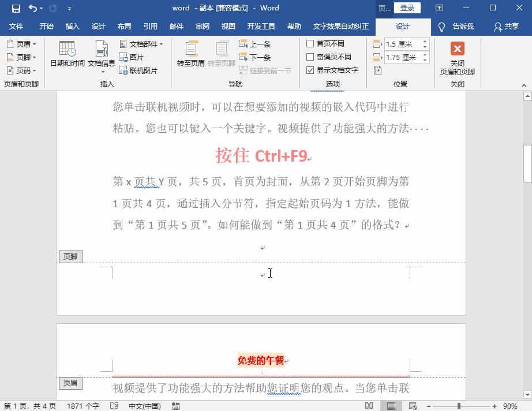Open the 邮件 ribbon tab

pos(176,25)
